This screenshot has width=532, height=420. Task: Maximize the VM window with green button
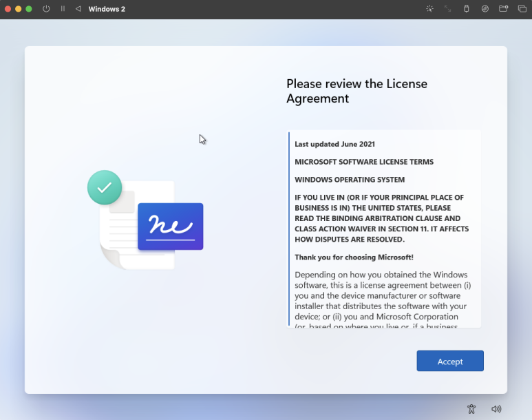click(x=29, y=9)
